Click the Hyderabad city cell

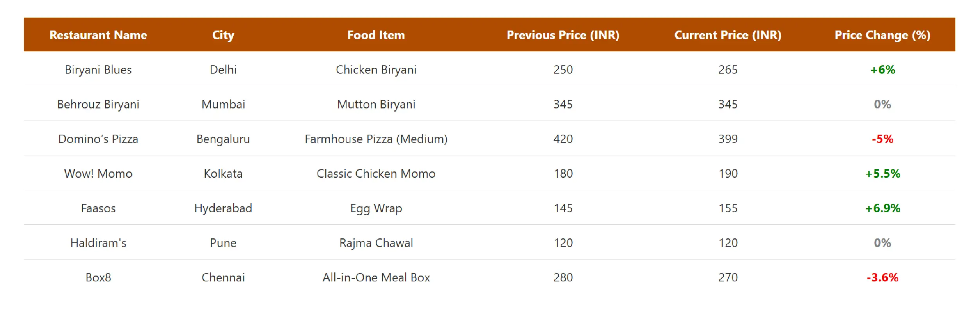click(x=223, y=208)
